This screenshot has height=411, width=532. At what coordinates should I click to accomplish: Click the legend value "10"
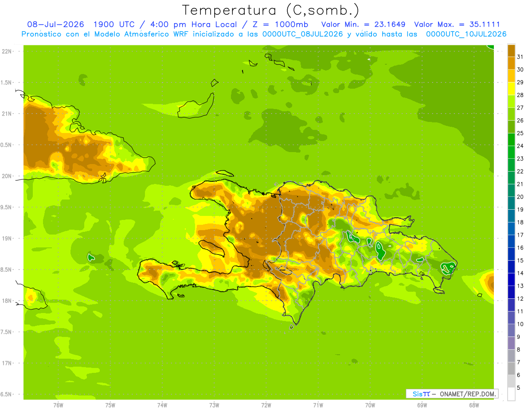pyautogui.click(x=520, y=324)
